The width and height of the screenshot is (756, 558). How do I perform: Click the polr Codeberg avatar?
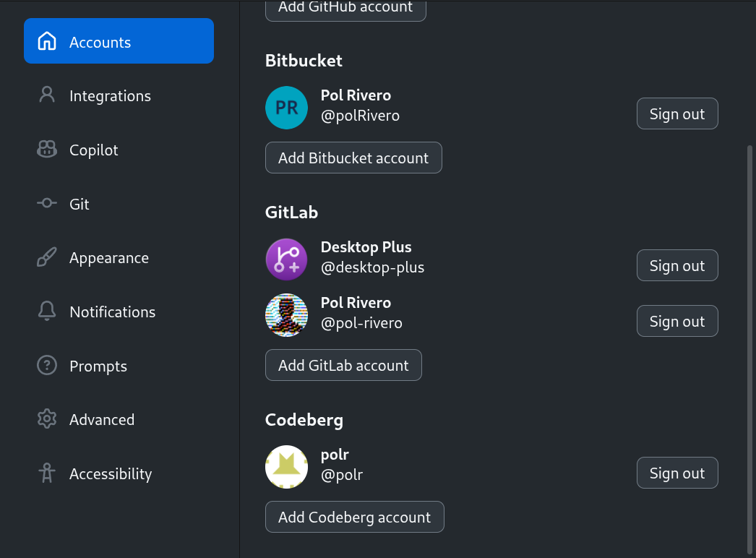[286, 467]
